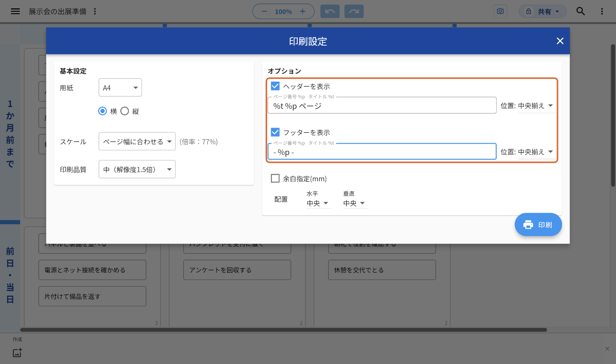Click the vertical scrollbar on the right
The height and width of the screenshot is (364, 616).
[x=613, y=116]
